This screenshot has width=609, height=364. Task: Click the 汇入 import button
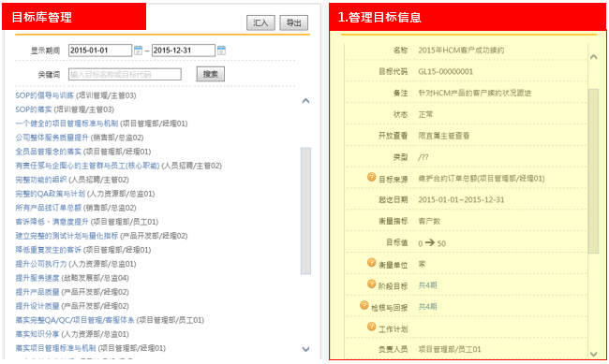pyautogui.click(x=260, y=22)
